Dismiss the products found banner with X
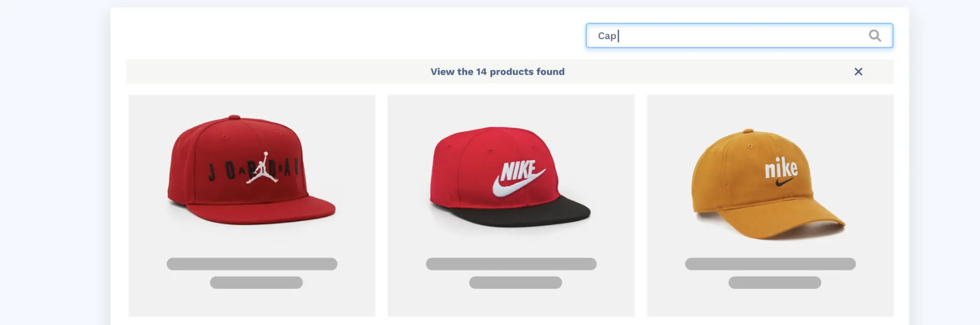Viewport: 980px width, 325px height. (x=858, y=71)
